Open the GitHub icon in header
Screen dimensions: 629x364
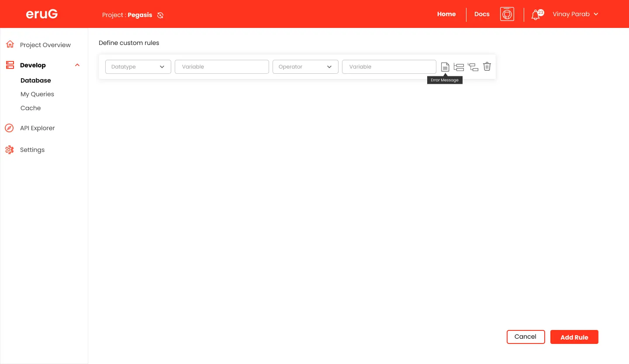pos(507,14)
